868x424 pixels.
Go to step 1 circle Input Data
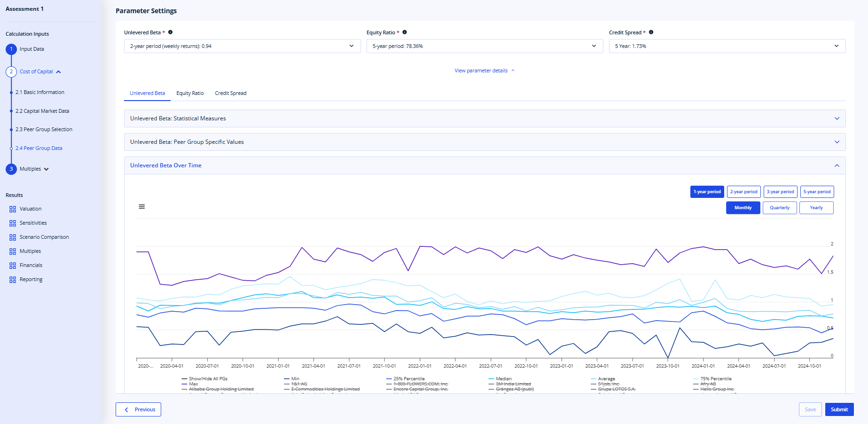coord(11,49)
